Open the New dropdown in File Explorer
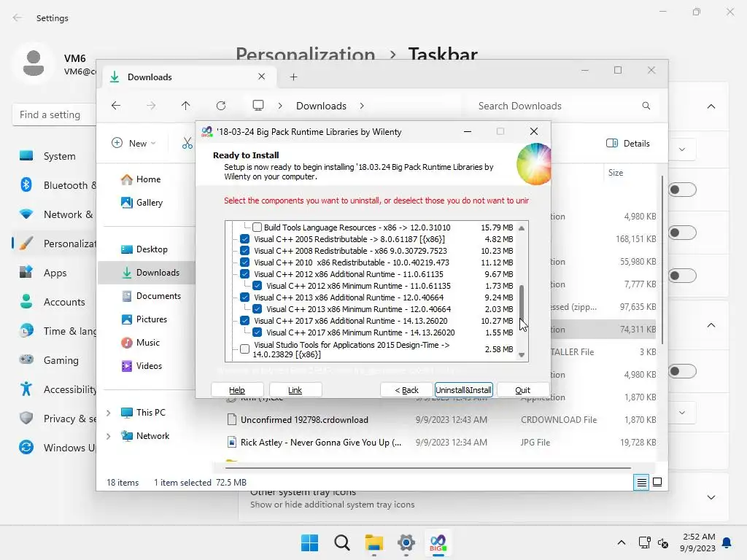Image resolution: width=747 pixels, height=560 pixels. pos(134,144)
